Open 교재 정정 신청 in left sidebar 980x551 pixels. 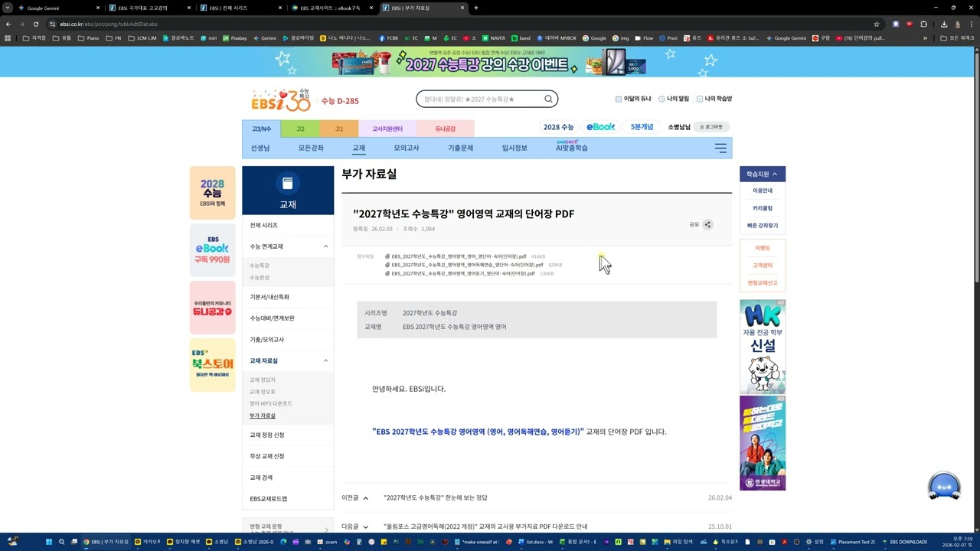tap(267, 435)
